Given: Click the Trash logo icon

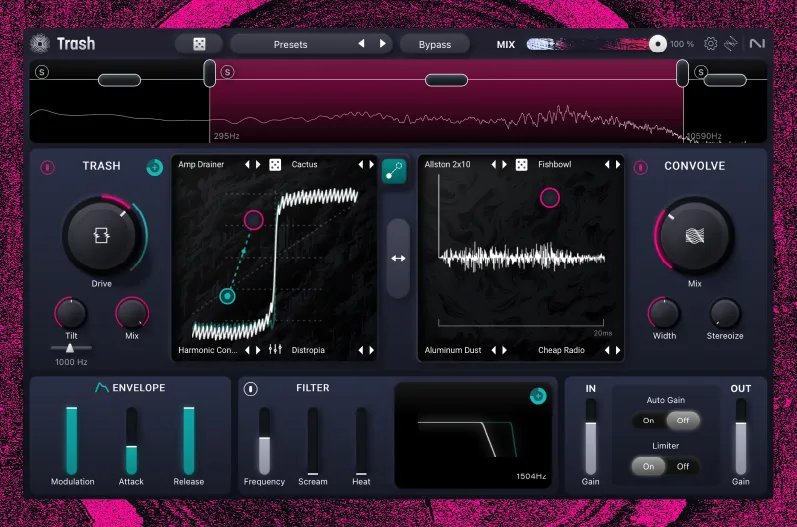Looking at the screenshot, I should click(40, 44).
